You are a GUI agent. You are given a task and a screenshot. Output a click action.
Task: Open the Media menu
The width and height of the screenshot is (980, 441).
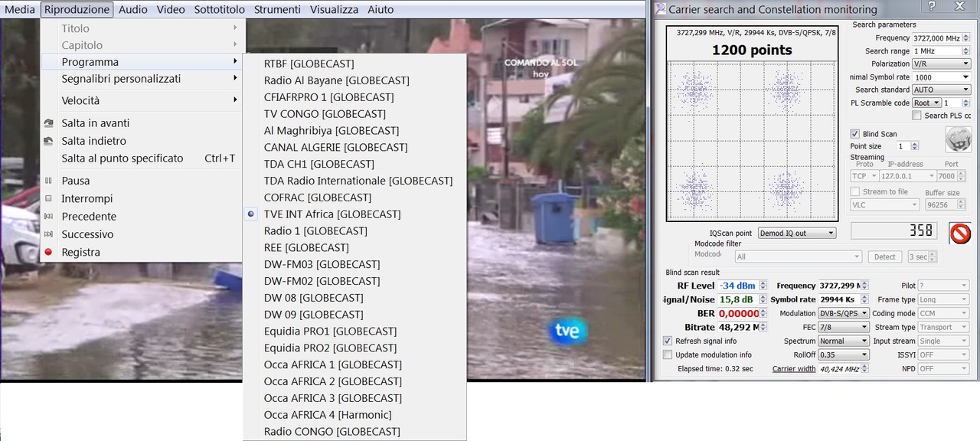pyautogui.click(x=20, y=9)
